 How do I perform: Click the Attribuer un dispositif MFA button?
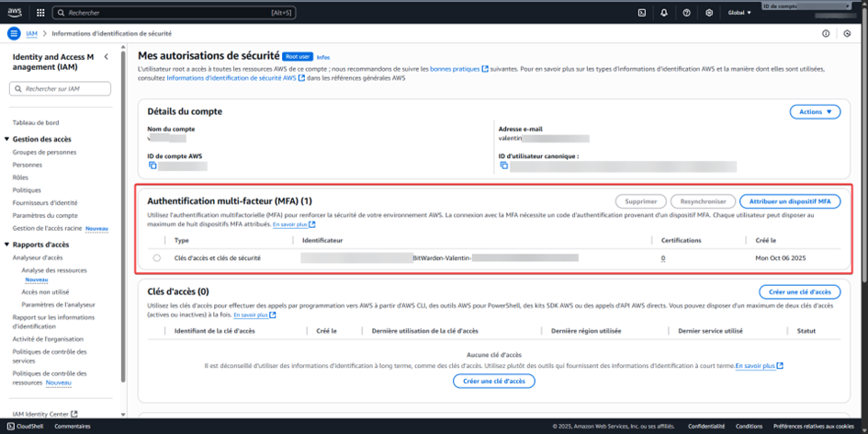pyautogui.click(x=790, y=201)
